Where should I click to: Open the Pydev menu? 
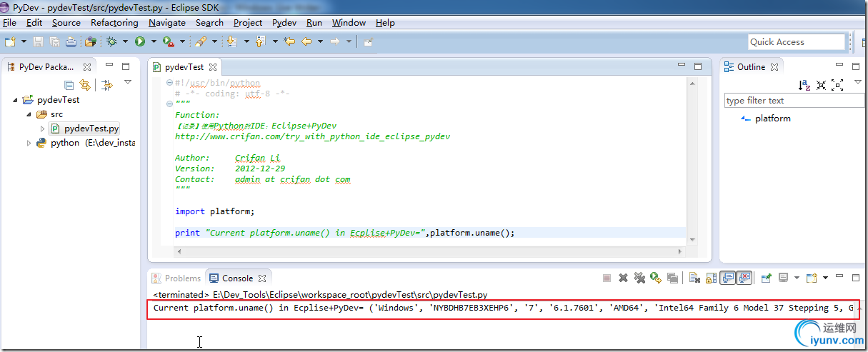pos(284,23)
